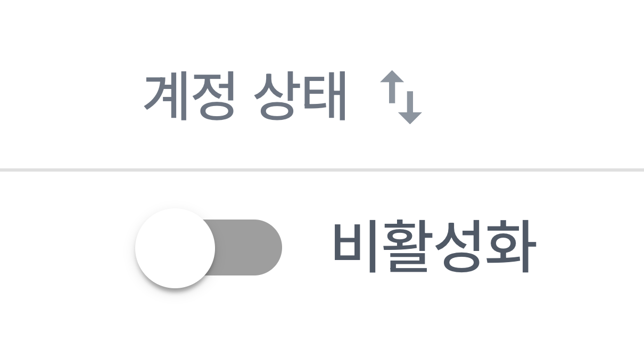Viewport: 644px width, 357px height.
Task: Click the 비활성화 status label
Action: click(434, 248)
